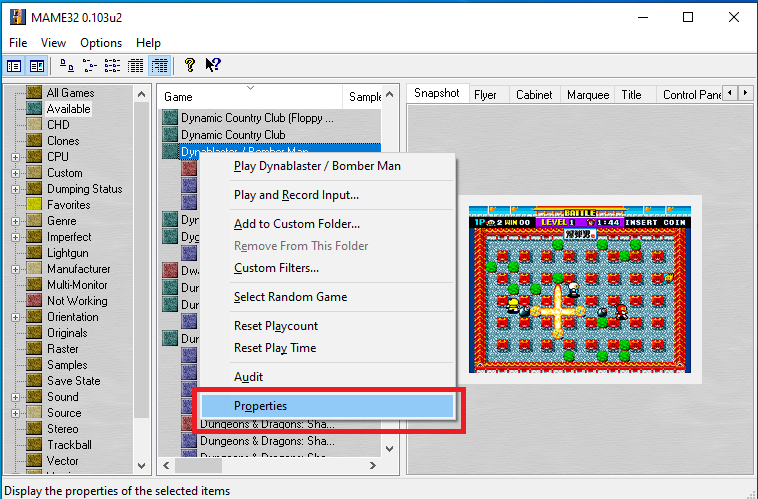
Task: Toggle the screenshot picture area toolbar icon
Action: point(37,66)
